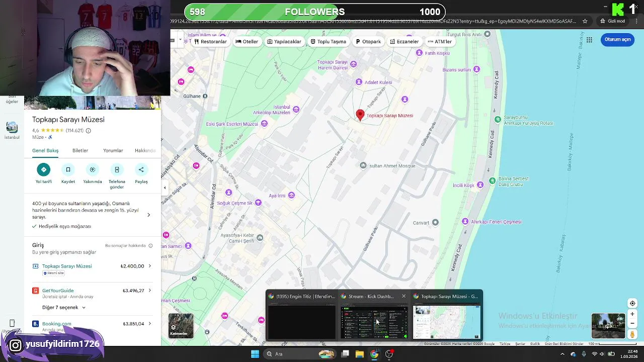This screenshot has width=644, height=362.
Task: Open the rating info icon next to 114.621 reviews
Action: coord(89,131)
